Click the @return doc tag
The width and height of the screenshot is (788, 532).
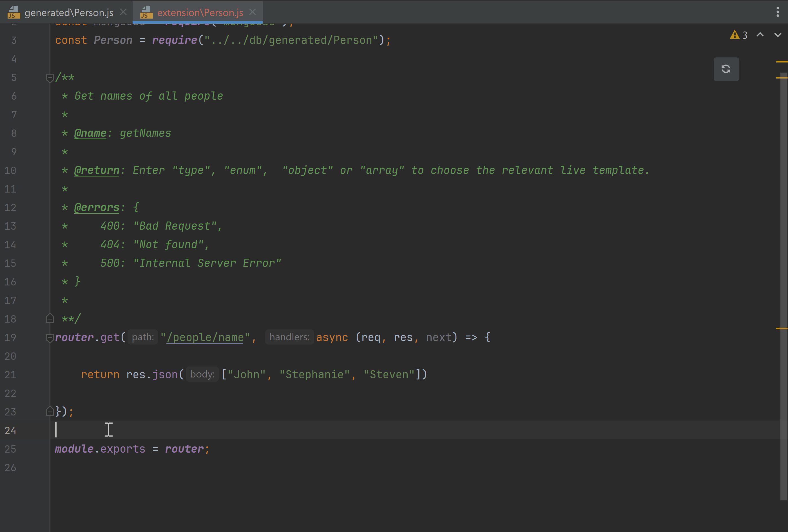[x=97, y=170]
